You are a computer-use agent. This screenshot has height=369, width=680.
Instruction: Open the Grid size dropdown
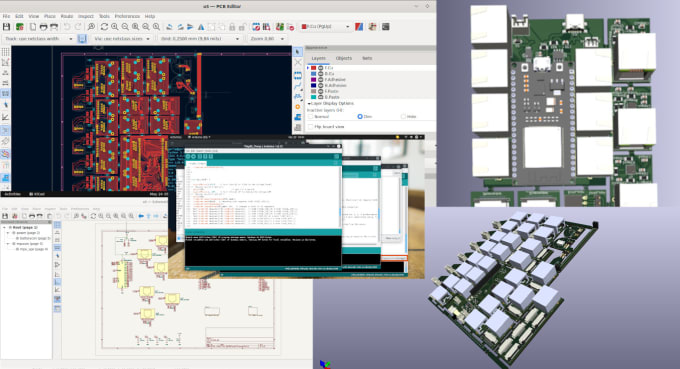click(199, 39)
